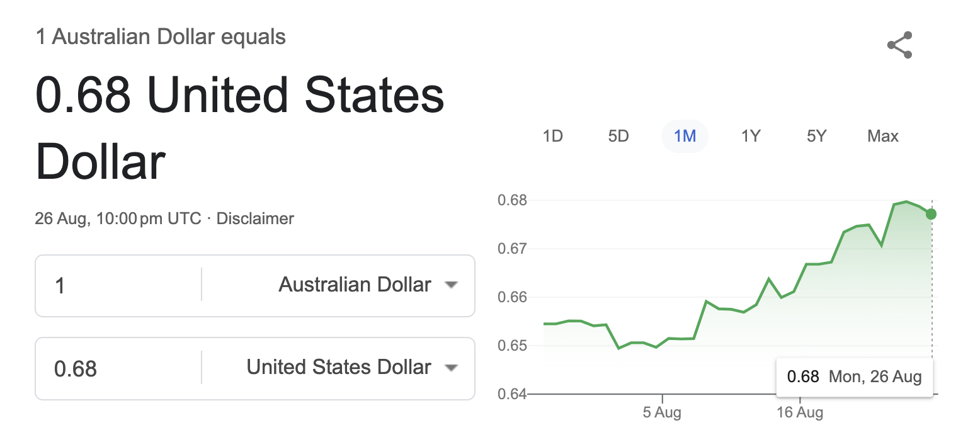Select the 1M time range tab

[685, 136]
